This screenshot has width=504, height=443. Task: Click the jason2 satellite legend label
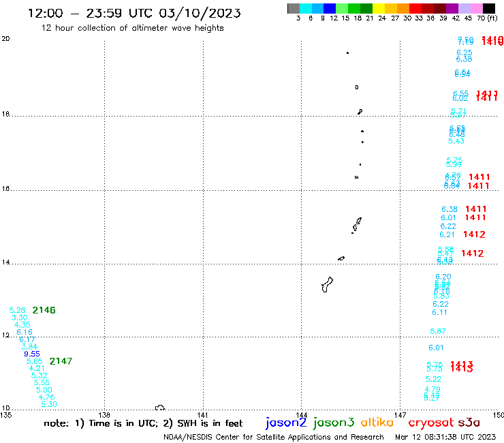pyautogui.click(x=286, y=423)
